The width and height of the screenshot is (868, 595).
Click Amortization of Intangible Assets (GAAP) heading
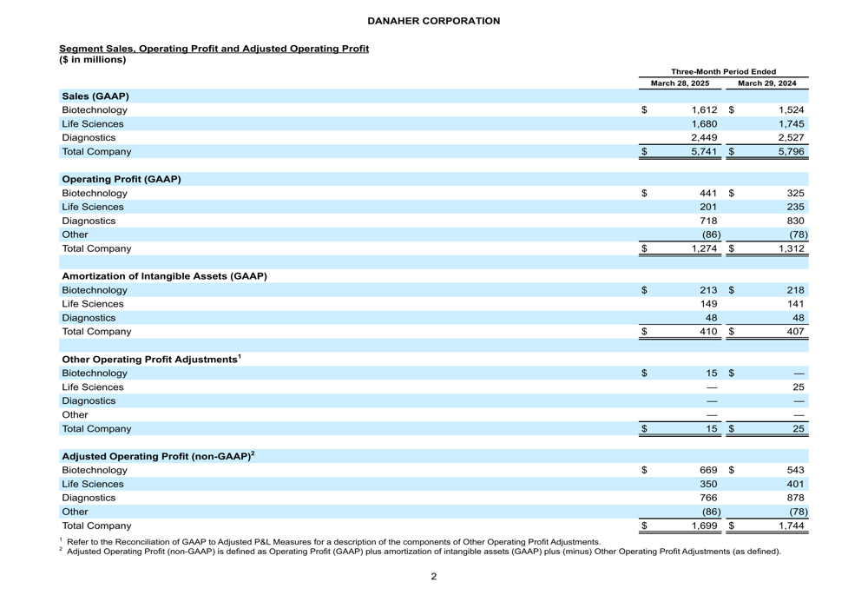pos(164,276)
